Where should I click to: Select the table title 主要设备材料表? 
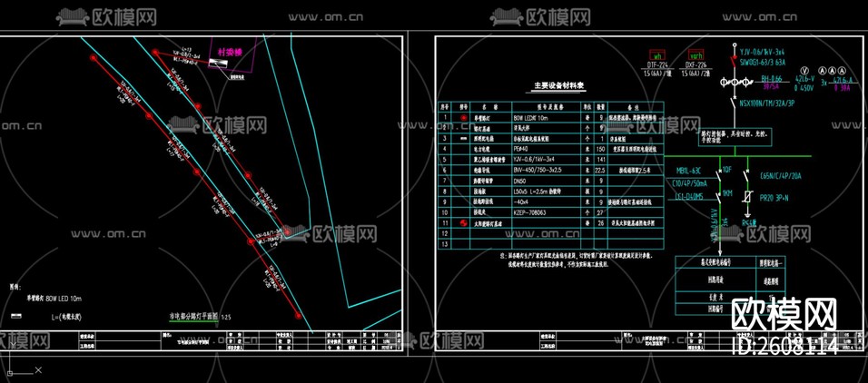(x=559, y=86)
